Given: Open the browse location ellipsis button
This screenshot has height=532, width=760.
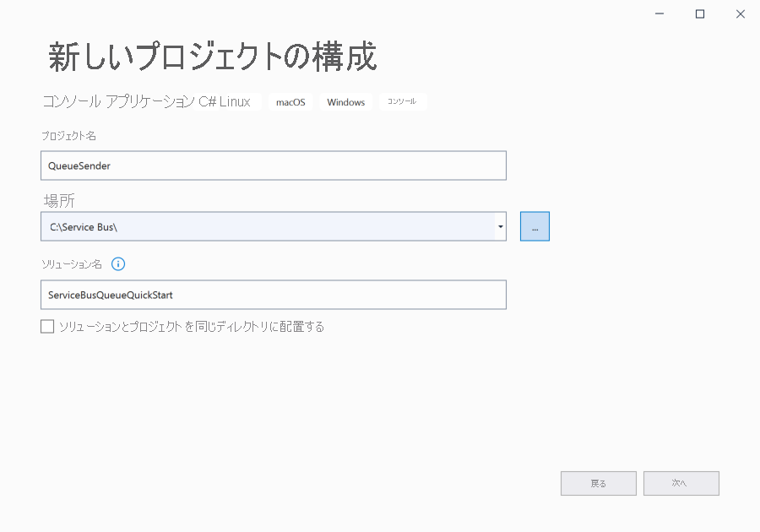Looking at the screenshot, I should click(535, 226).
